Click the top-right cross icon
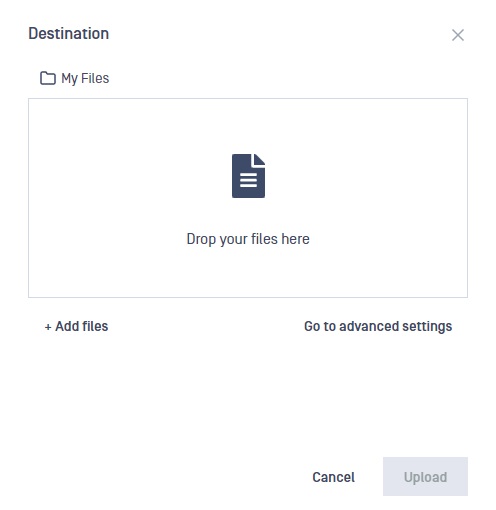Viewport: 496px width, 510px height. [x=458, y=35]
